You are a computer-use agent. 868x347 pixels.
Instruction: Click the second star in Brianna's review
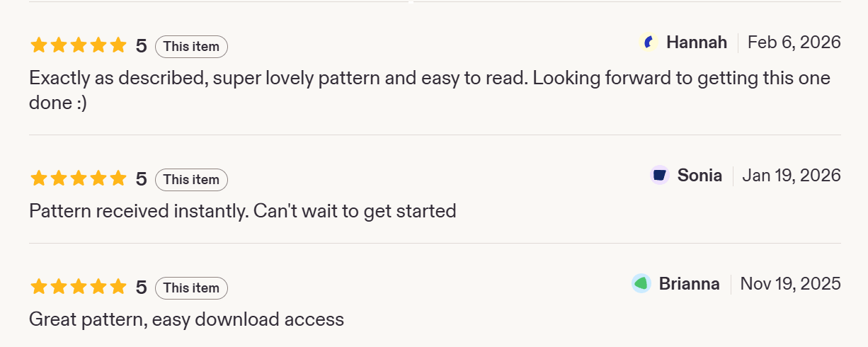[x=59, y=288]
